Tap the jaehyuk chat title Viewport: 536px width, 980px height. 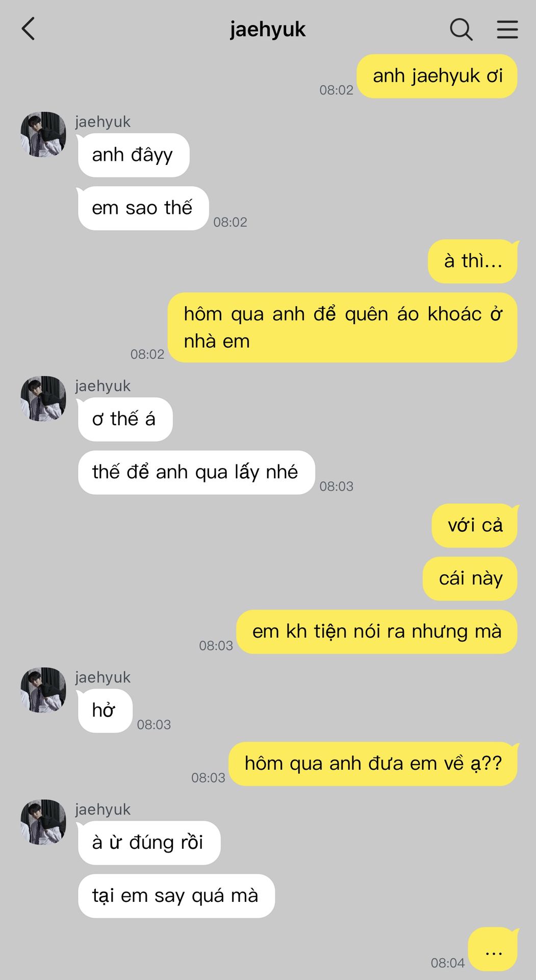coord(268,29)
